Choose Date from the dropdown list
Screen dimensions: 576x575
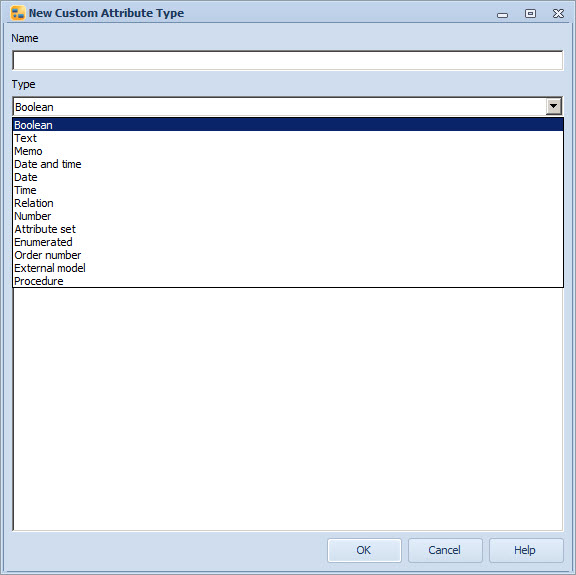[288, 177]
